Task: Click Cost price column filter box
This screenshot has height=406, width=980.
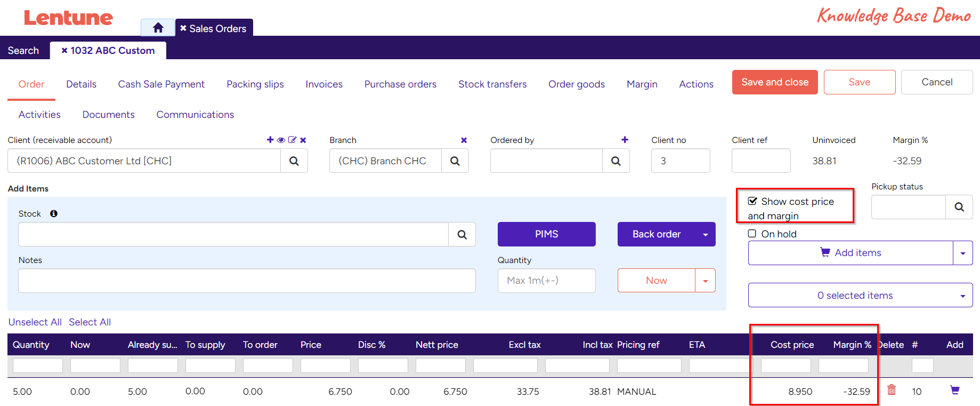Action: point(786,365)
